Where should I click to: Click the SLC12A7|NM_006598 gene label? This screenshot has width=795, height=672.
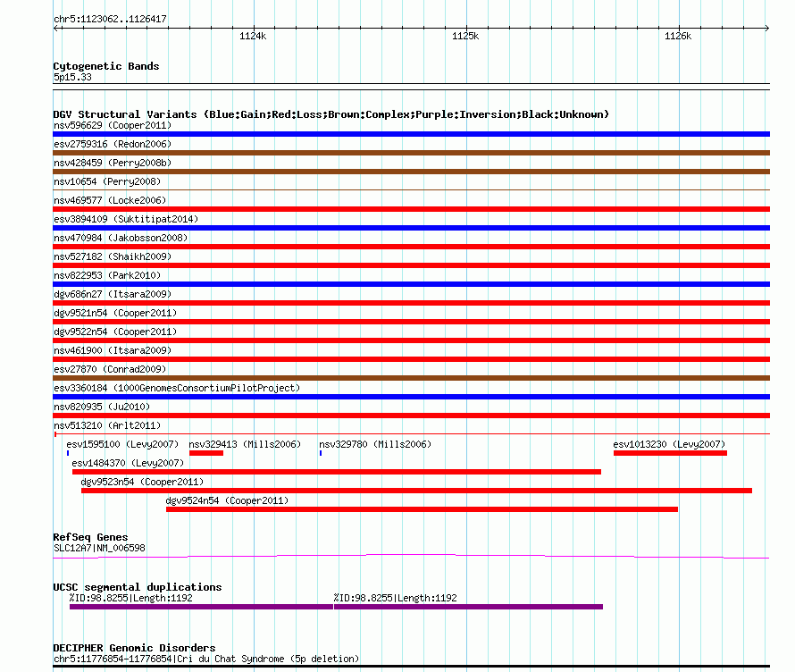99,548
